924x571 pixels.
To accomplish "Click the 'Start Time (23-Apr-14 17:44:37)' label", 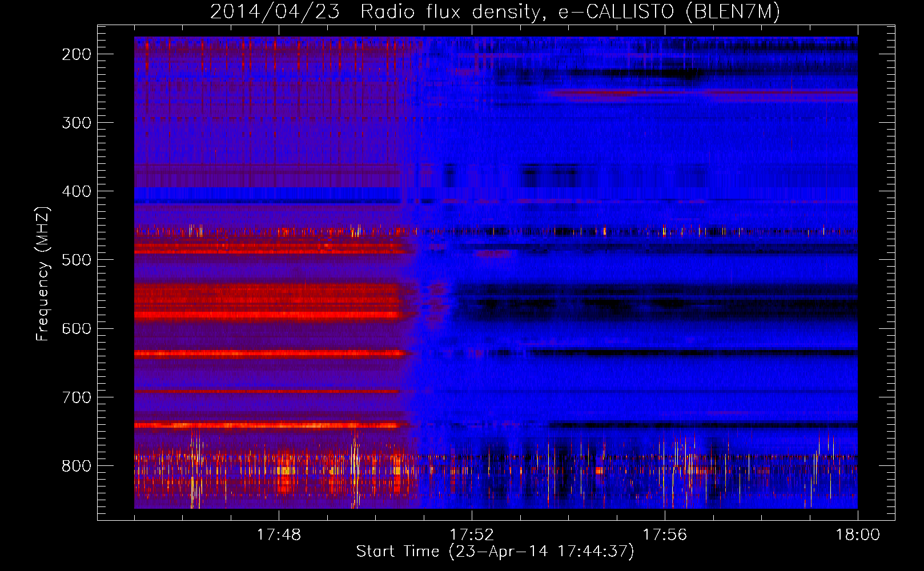I will coord(495,552).
